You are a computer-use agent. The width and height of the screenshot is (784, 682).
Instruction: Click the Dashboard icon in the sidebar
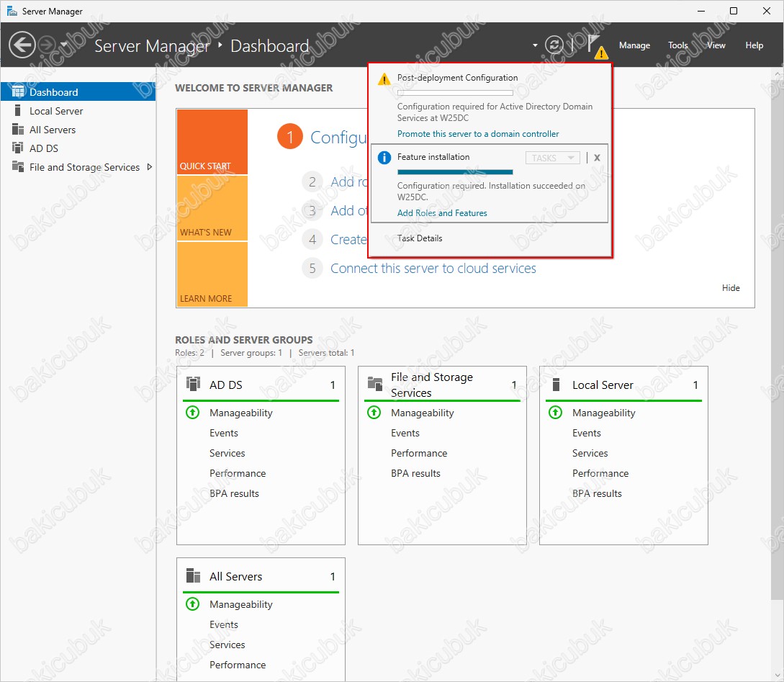coord(18,91)
